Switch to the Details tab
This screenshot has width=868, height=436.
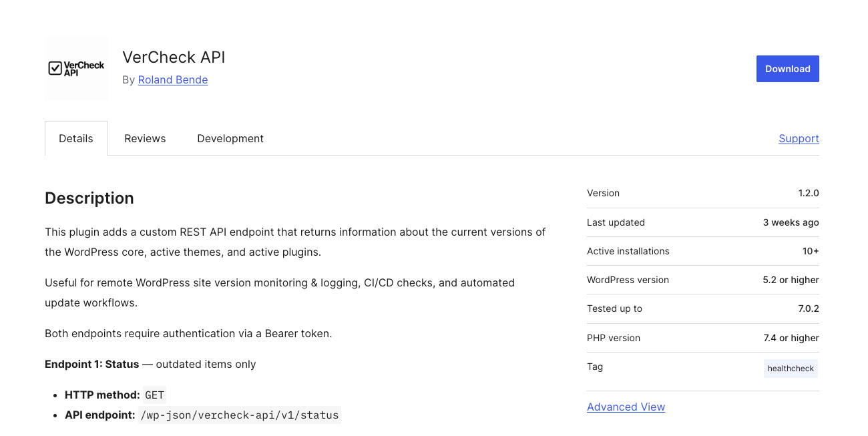click(76, 138)
